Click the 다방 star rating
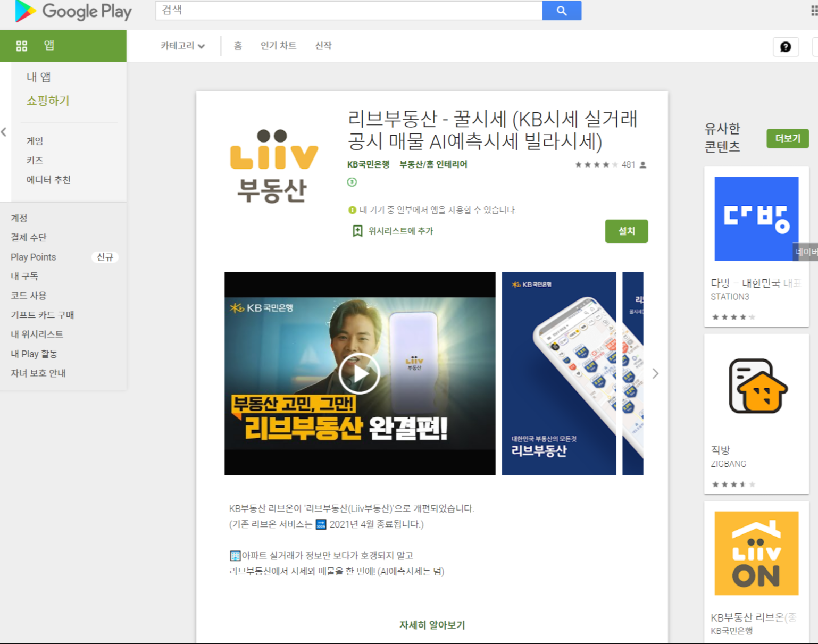Screen dimensions: 818x644 [733, 317]
